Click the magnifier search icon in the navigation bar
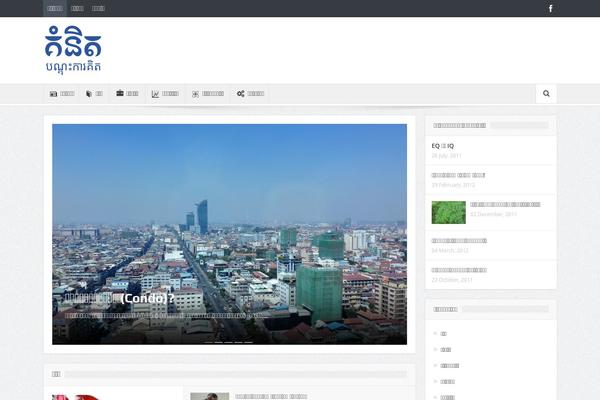600x400 pixels. click(546, 94)
